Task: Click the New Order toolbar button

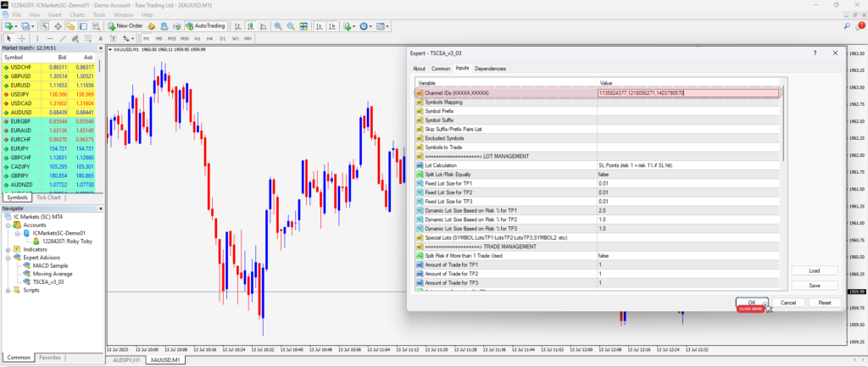Action: coord(125,26)
